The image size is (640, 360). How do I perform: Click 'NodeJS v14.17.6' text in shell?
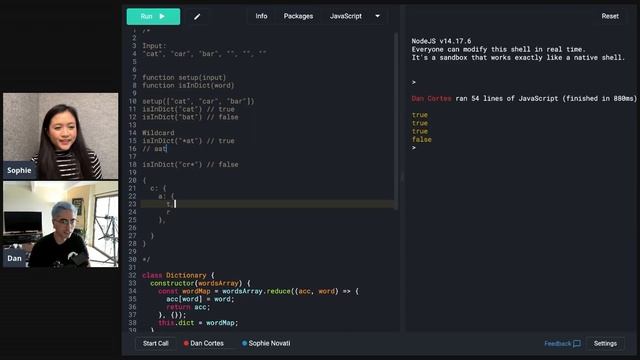[x=441, y=41]
